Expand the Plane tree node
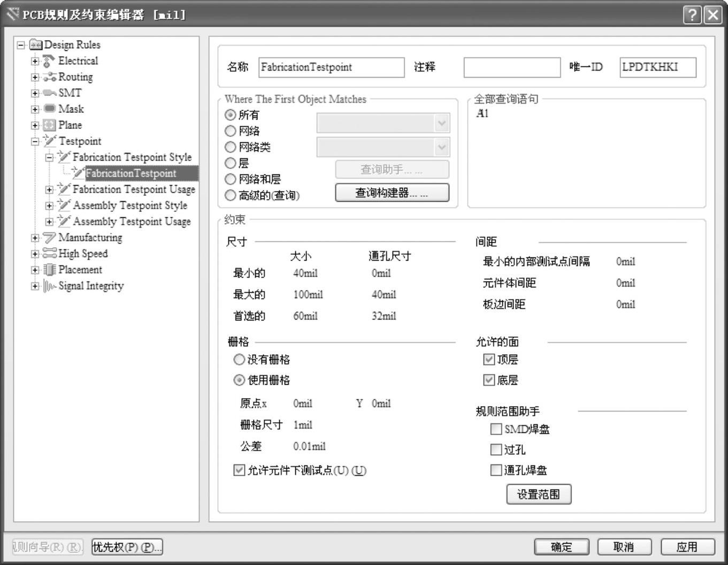The height and width of the screenshot is (565, 728). (x=35, y=125)
